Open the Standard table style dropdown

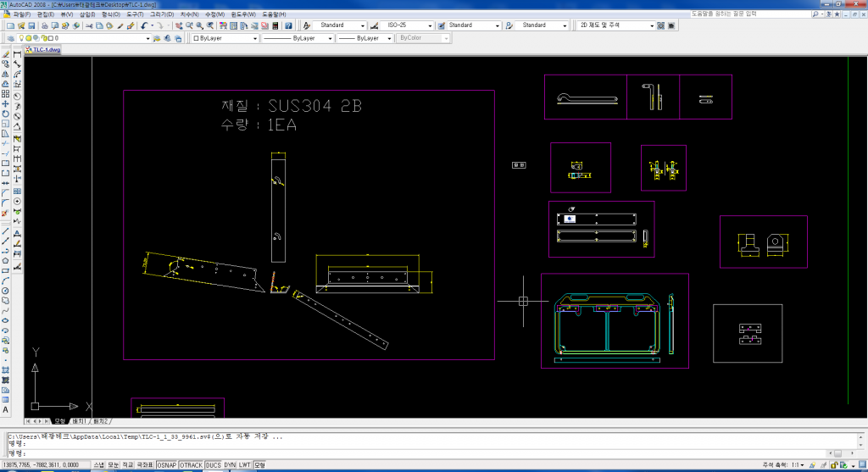point(474,25)
